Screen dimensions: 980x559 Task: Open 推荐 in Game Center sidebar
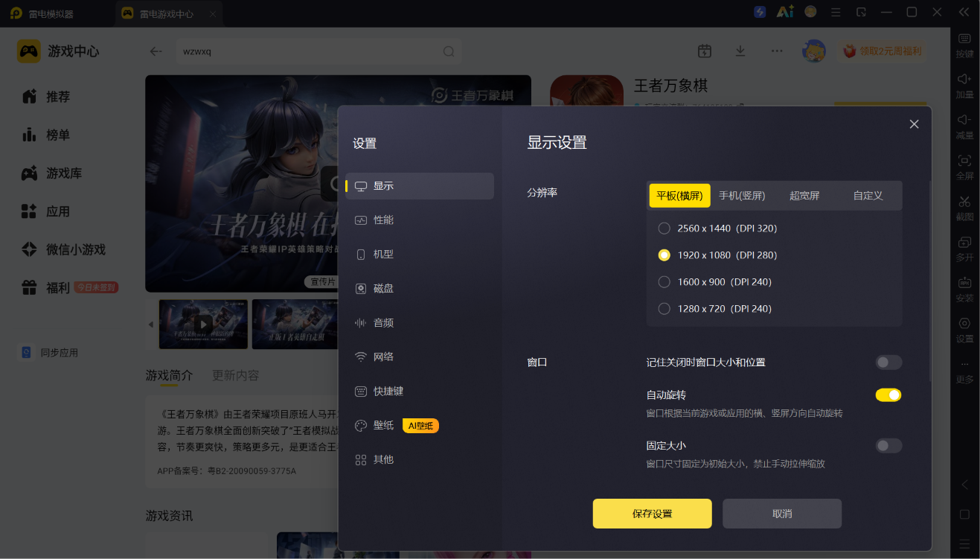click(46, 97)
